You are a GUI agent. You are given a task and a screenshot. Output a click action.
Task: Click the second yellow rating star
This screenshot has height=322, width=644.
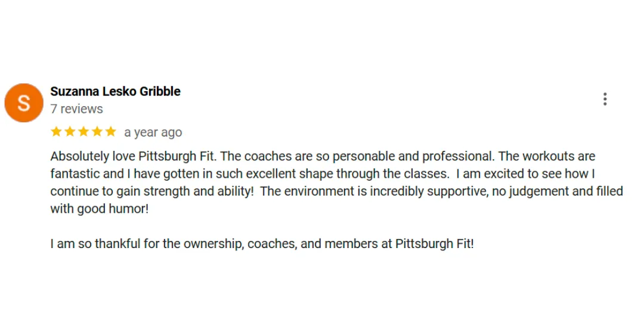click(x=70, y=132)
